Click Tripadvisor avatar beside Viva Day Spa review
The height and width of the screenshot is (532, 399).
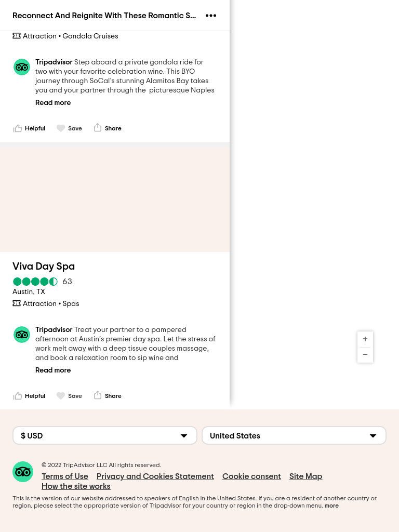click(x=22, y=335)
